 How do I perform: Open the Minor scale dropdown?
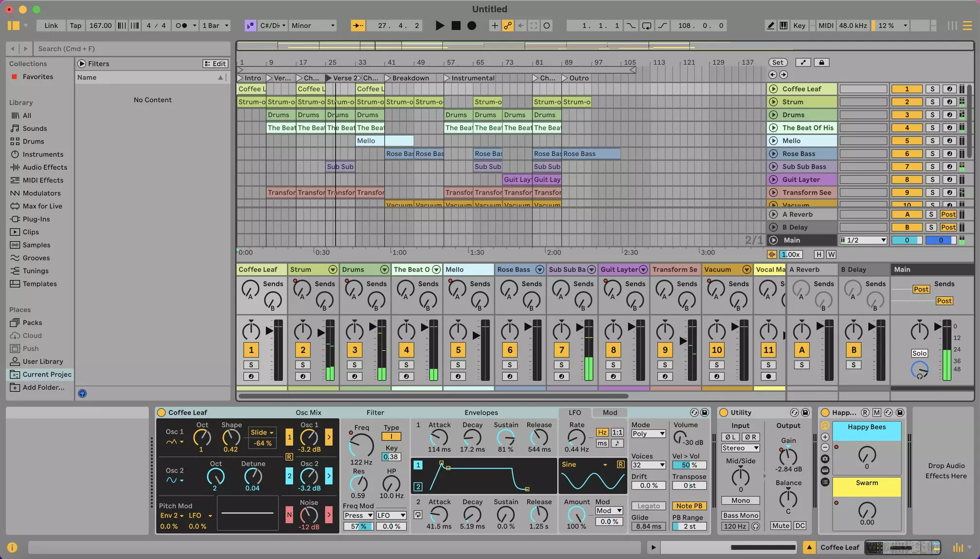(x=313, y=25)
